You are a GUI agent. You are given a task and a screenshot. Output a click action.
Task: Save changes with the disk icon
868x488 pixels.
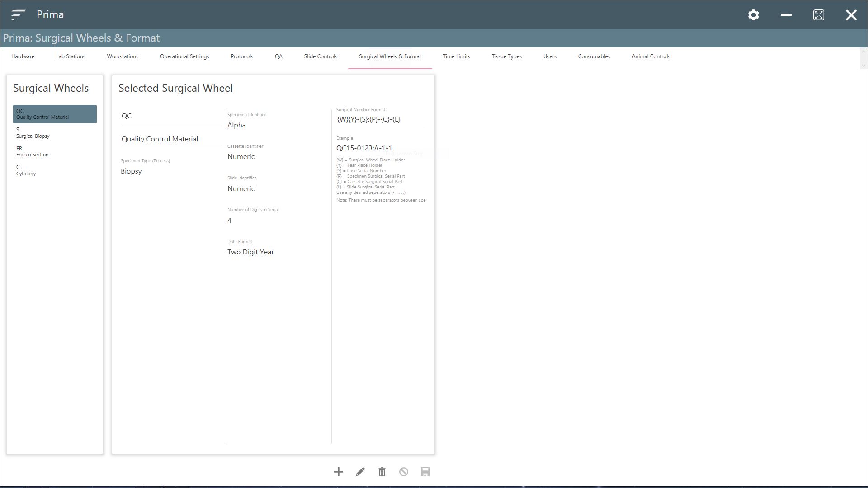click(x=425, y=472)
